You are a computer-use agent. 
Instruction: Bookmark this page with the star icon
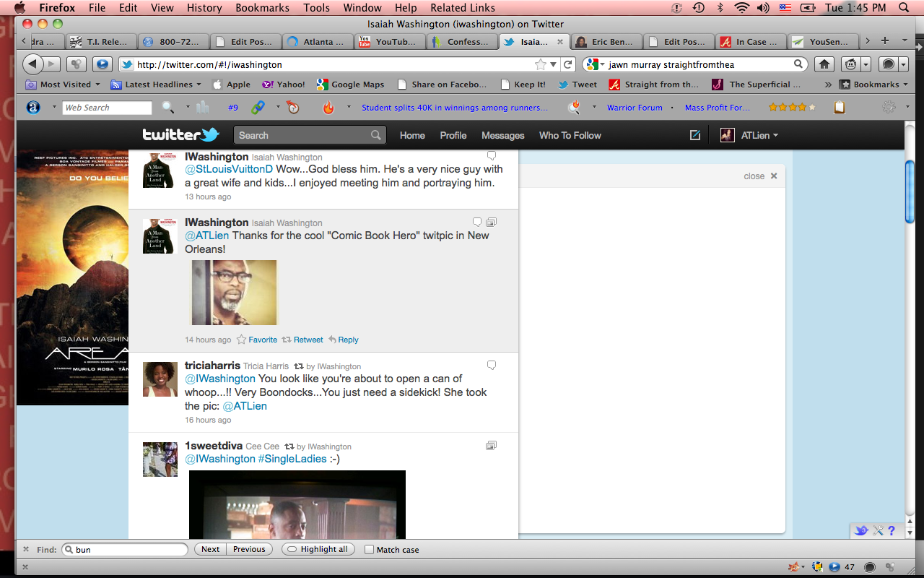click(541, 64)
